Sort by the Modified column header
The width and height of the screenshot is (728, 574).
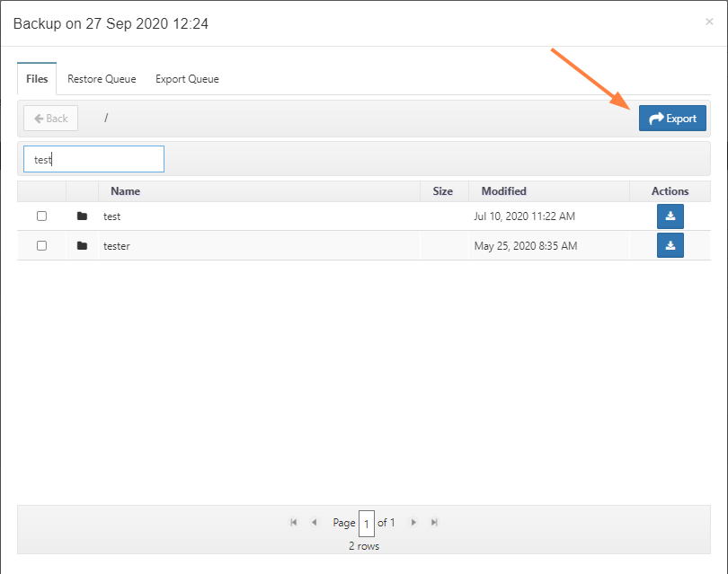coord(503,191)
